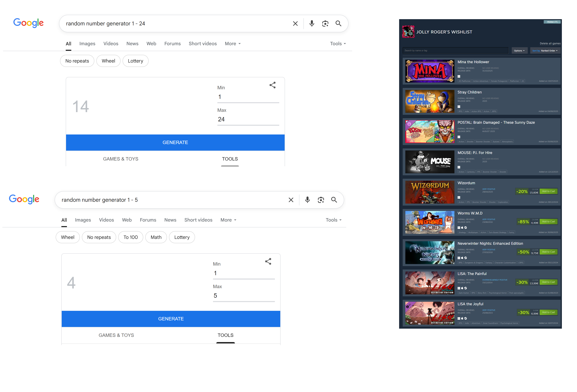
Task: Open Sort by Ranked Order dropdown
Action: pyautogui.click(x=545, y=51)
